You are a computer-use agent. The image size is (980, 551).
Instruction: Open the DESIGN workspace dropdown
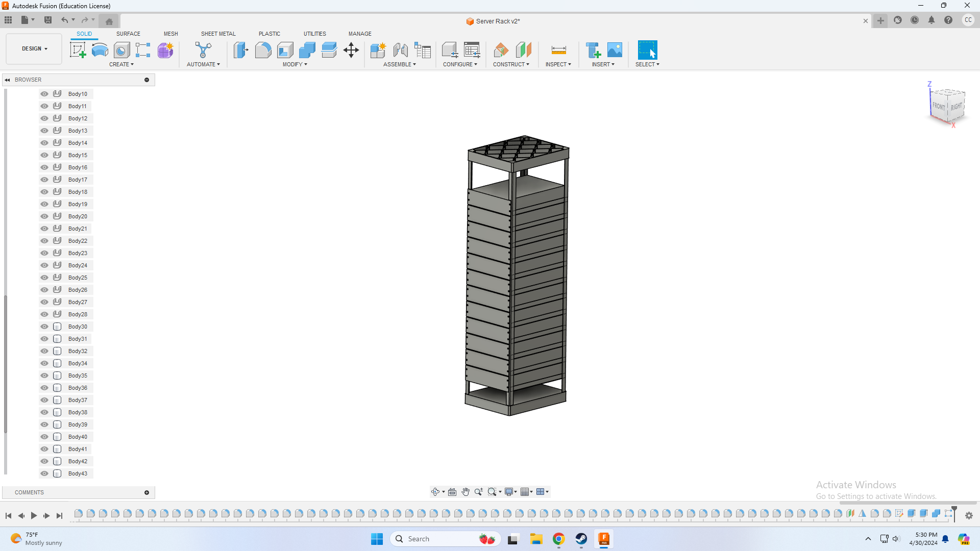click(34, 49)
